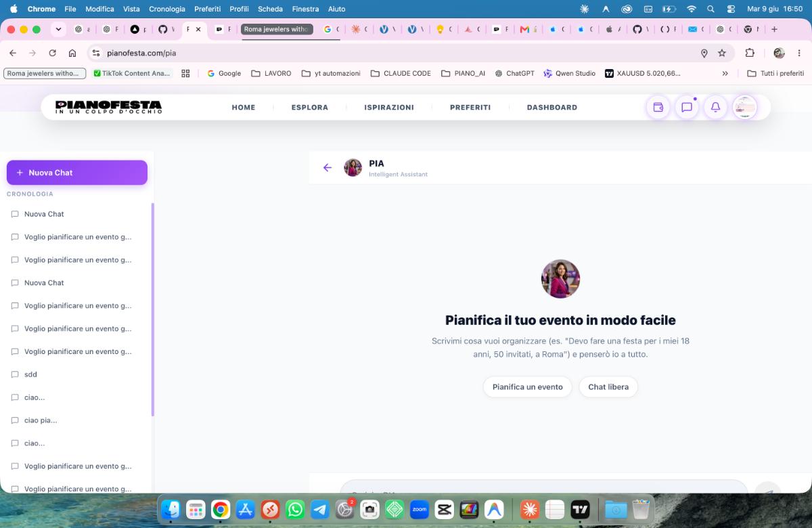
Task: Open the ChatGPT bookmark
Action: point(514,73)
